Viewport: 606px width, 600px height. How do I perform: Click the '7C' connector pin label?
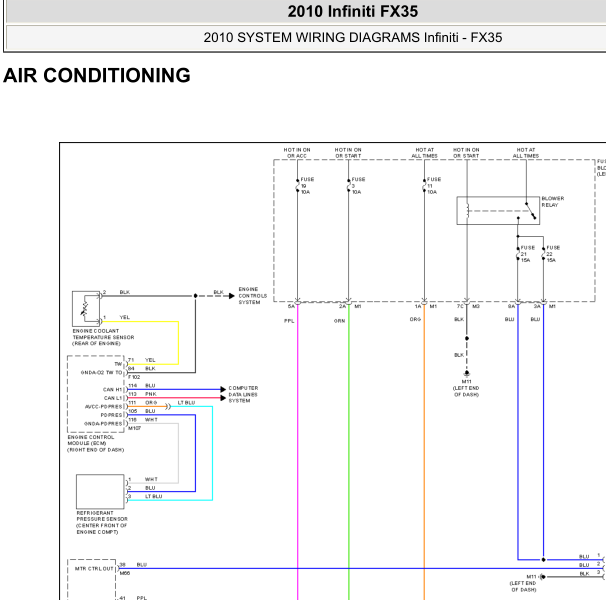pyautogui.click(x=460, y=306)
